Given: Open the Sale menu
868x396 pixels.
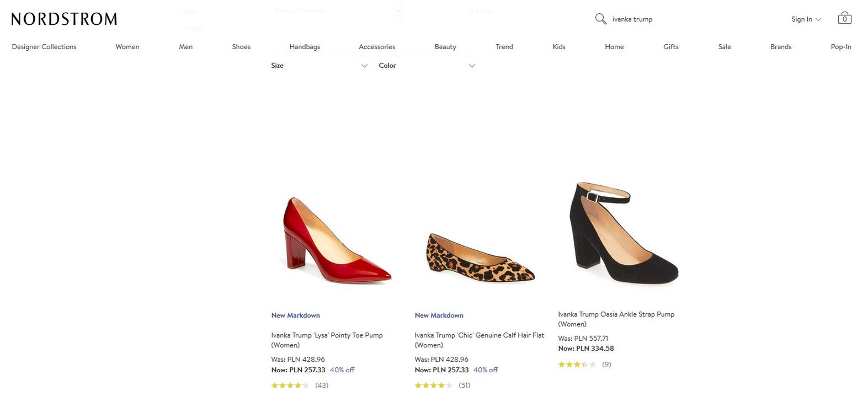Looking at the screenshot, I should pyautogui.click(x=725, y=47).
